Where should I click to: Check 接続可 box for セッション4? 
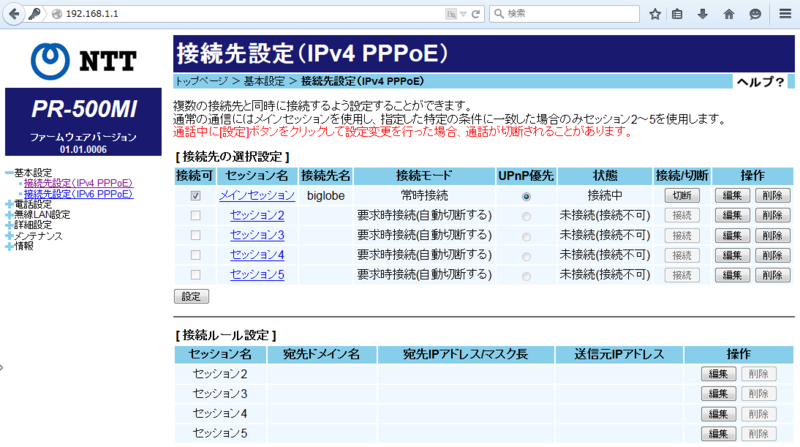point(195,255)
